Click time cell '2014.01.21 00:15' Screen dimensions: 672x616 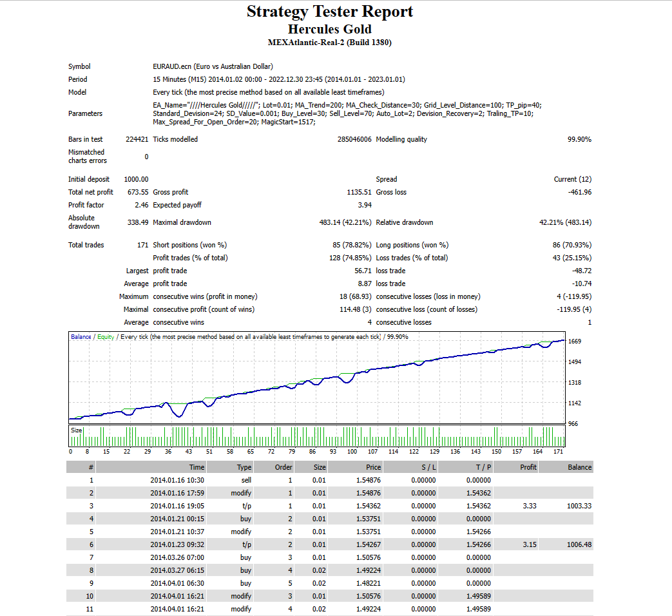177,519
